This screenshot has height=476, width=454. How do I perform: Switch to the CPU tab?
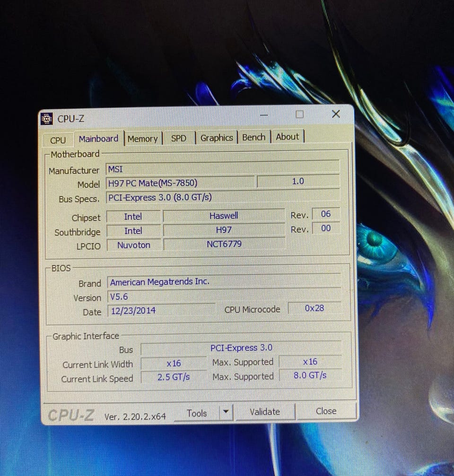58,140
